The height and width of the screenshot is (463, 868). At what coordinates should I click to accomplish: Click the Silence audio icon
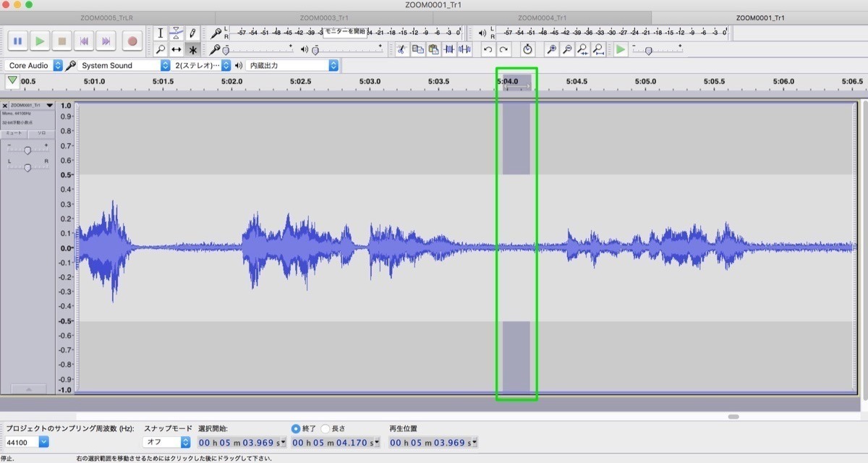(x=464, y=49)
